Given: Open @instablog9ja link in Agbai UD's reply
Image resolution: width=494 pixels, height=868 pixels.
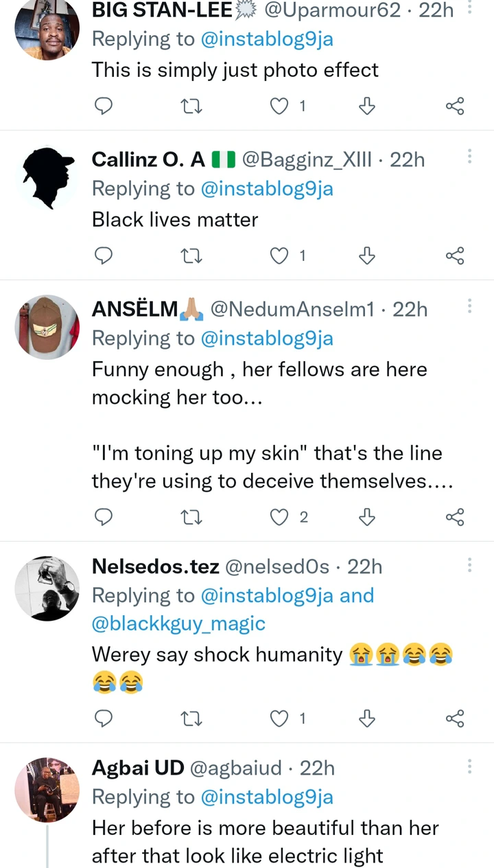Looking at the screenshot, I should point(267,797).
